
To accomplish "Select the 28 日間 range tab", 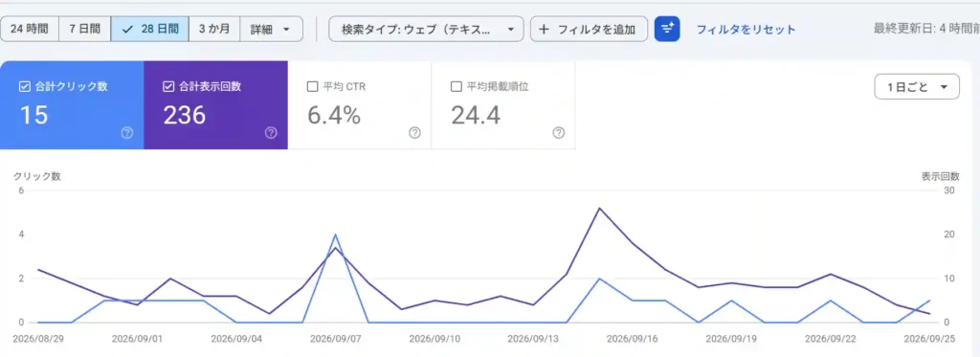I will pos(150,29).
